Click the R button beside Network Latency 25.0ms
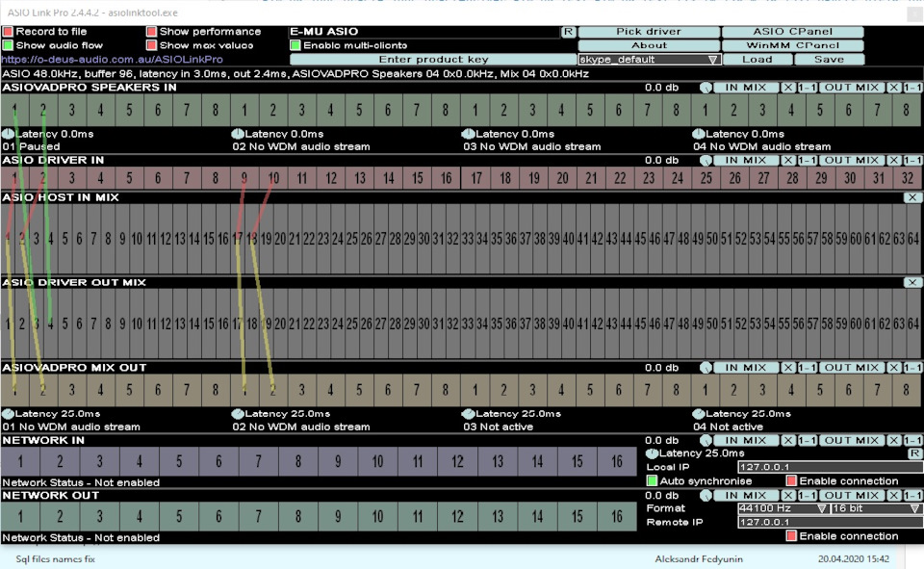 [x=914, y=453]
